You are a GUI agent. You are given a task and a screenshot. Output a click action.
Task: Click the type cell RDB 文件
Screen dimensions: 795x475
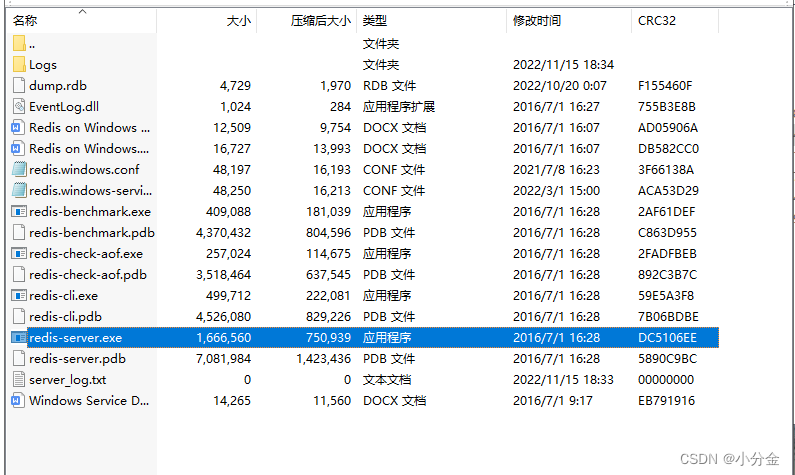tap(389, 86)
